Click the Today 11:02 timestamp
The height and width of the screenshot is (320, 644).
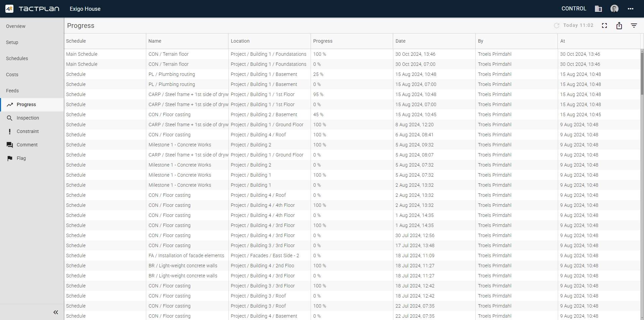578,26
